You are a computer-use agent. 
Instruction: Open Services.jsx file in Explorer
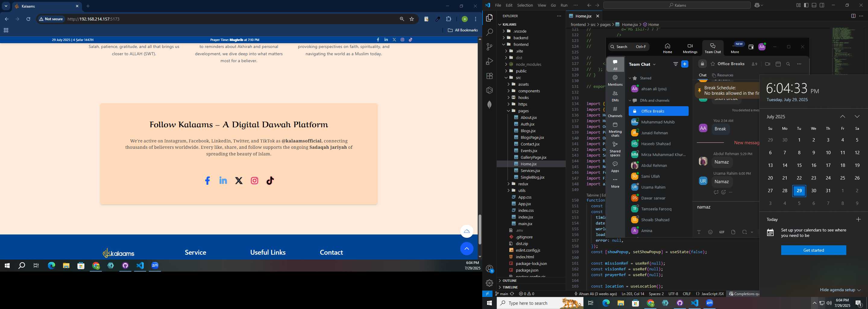pyautogui.click(x=530, y=171)
